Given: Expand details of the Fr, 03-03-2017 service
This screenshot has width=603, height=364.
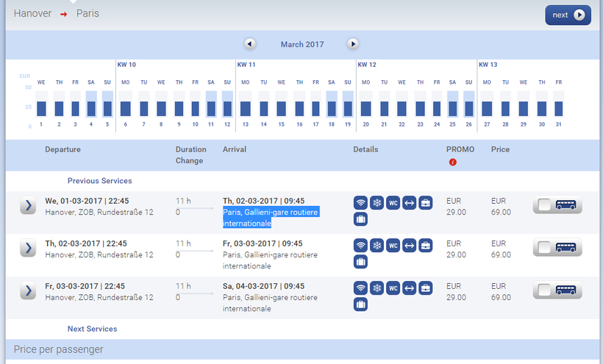Looking at the screenshot, I should coord(28,290).
